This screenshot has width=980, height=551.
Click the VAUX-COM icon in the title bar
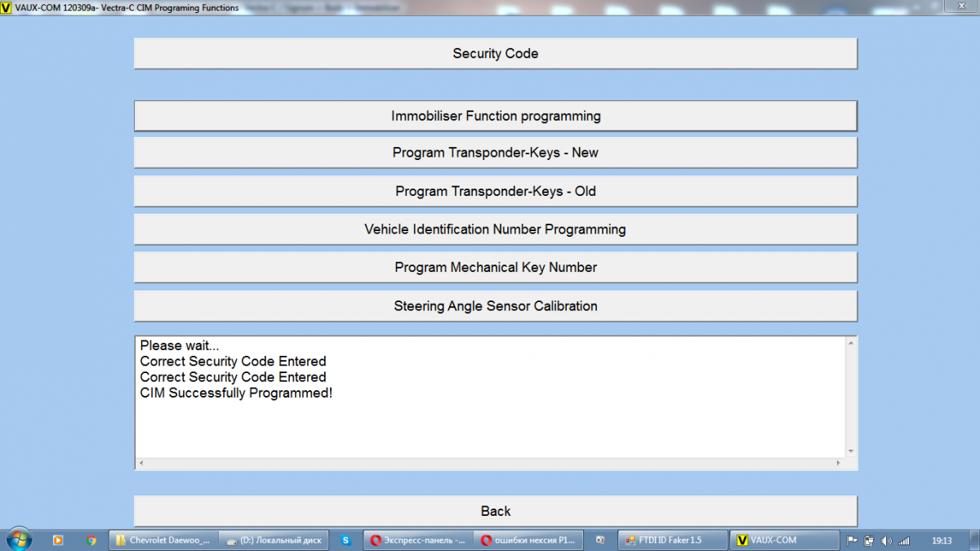point(7,7)
